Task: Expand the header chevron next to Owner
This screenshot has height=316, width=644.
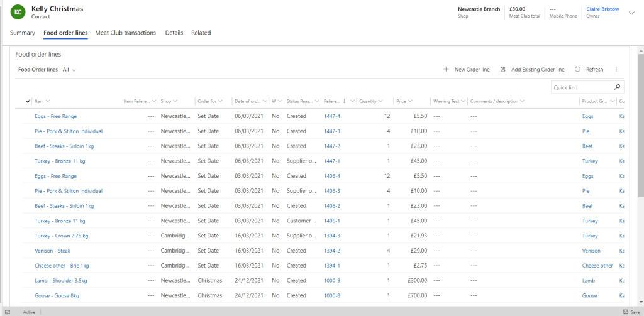Action: (x=631, y=13)
